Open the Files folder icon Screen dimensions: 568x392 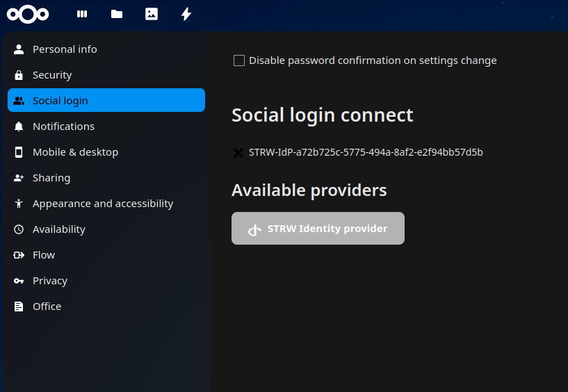(117, 14)
